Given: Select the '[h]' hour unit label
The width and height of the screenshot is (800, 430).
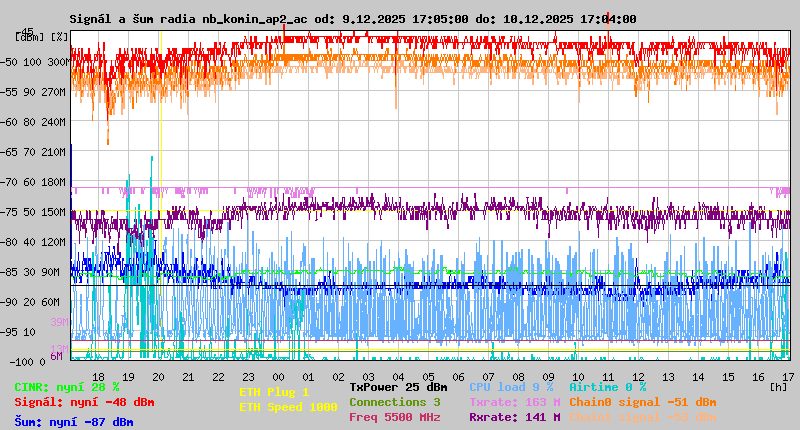Looking at the screenshot, I should pos(778,387).
